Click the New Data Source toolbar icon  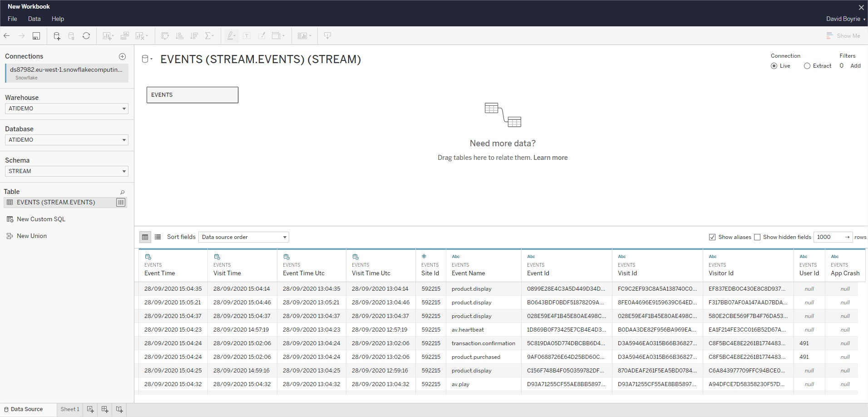click(57, 36)
